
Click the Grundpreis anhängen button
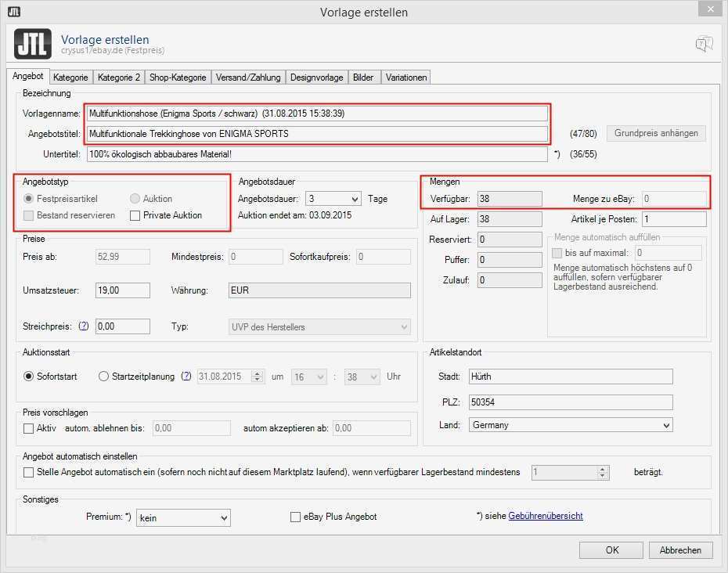[656, 133]
